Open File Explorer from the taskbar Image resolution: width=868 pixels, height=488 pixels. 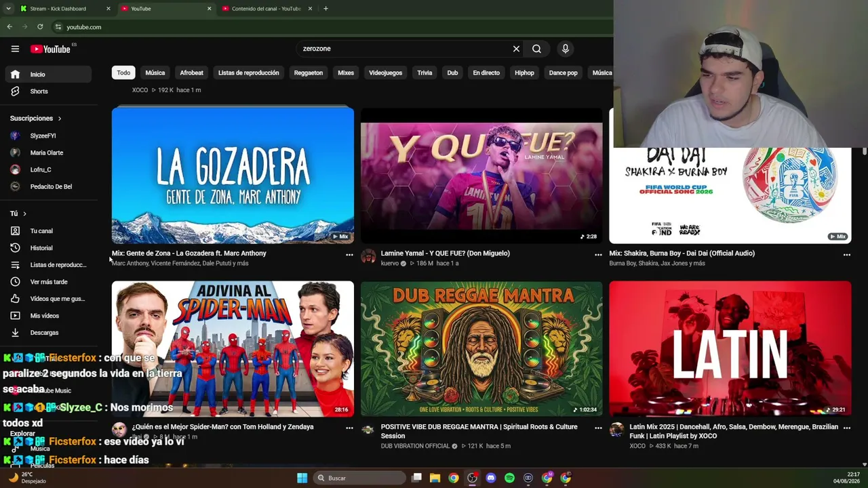(x=435, y=478)
